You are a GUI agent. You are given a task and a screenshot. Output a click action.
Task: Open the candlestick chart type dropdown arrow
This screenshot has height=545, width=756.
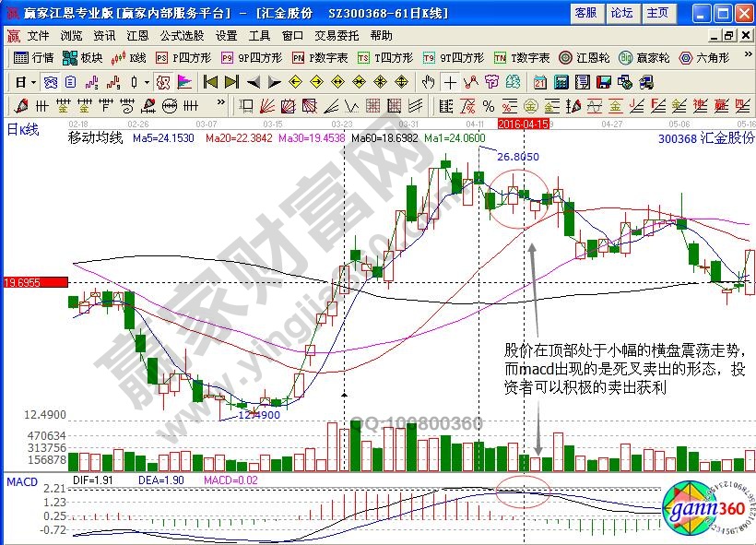tap(148, 81)
